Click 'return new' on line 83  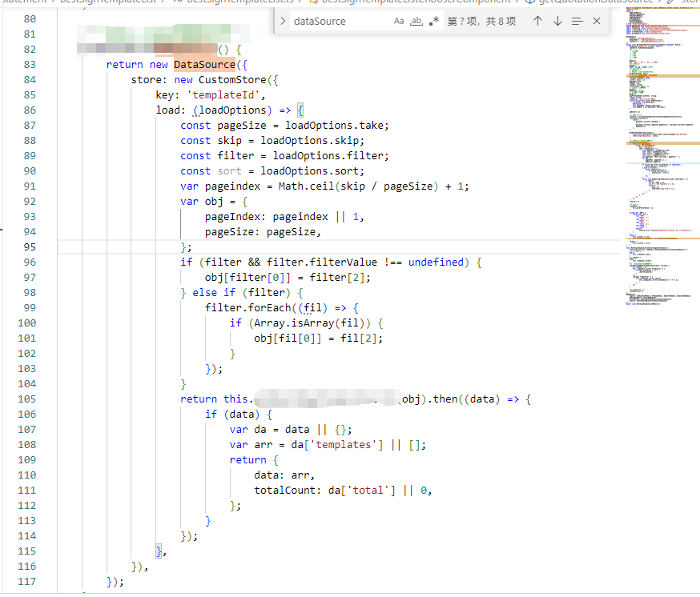(137, 65)
